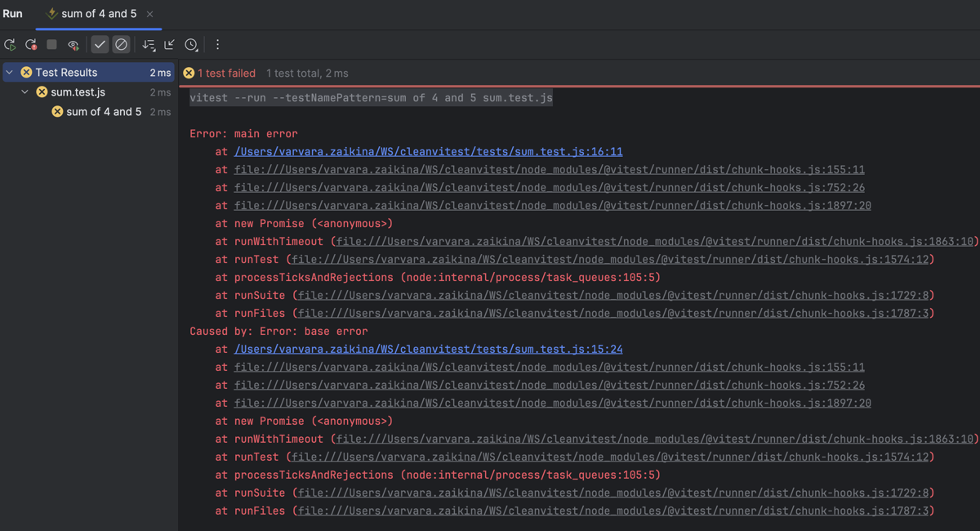980x531 pixels.
Task: Select the Test Results root row
Action: 88,73
